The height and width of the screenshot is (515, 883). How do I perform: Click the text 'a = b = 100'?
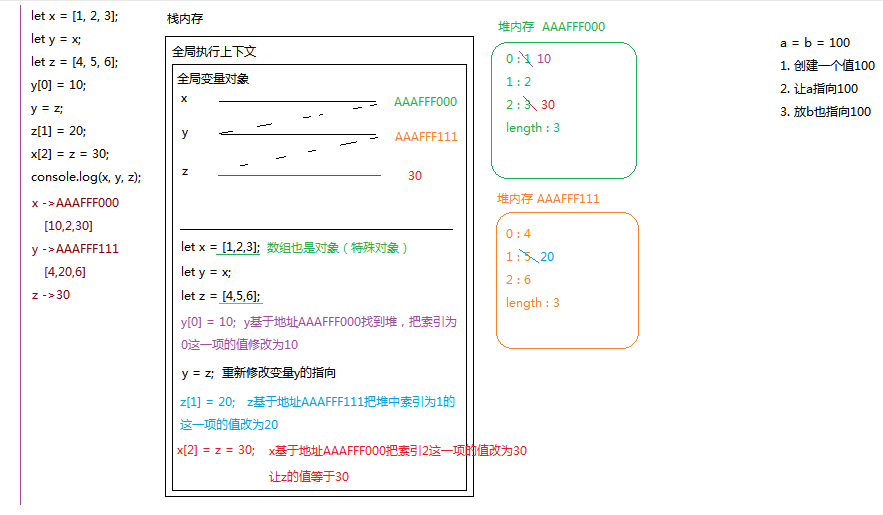click(x=815, y=43)
